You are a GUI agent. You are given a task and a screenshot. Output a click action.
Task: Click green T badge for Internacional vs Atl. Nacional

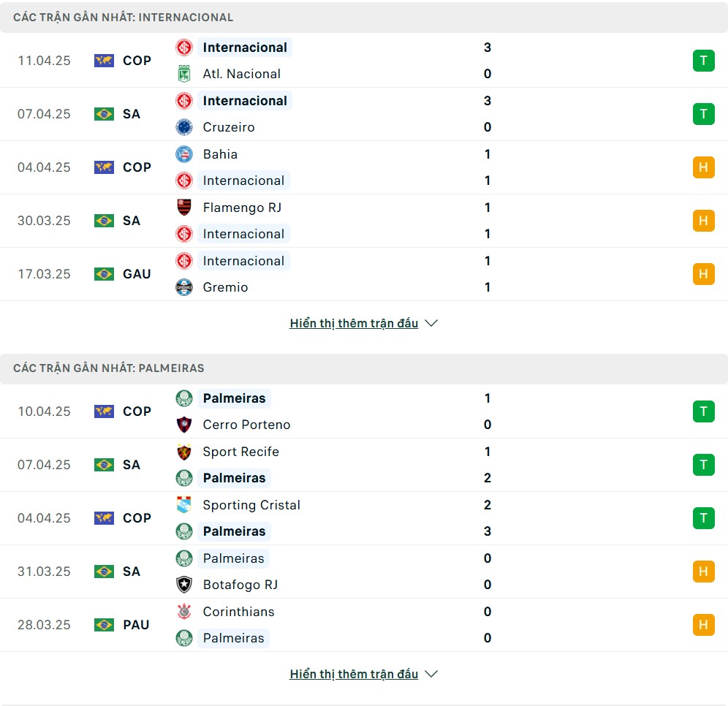(703, 61)
